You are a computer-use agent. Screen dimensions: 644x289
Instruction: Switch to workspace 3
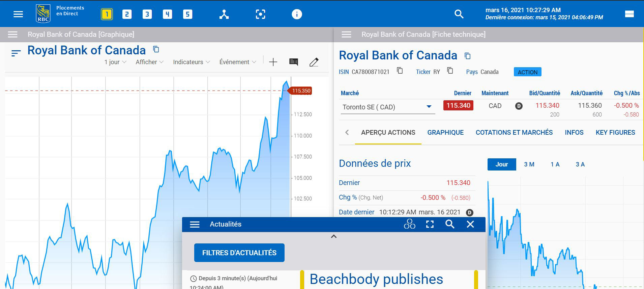(x=147, y=14)
